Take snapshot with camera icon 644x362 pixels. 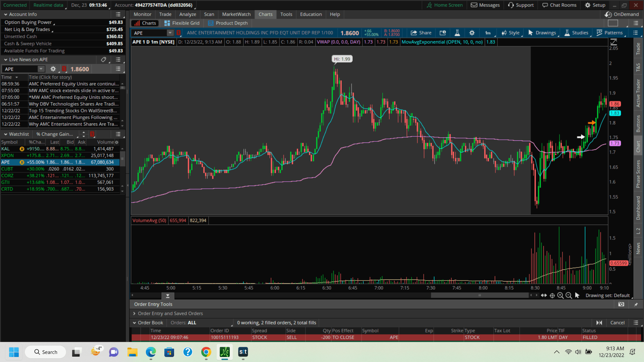click(621, 304)
